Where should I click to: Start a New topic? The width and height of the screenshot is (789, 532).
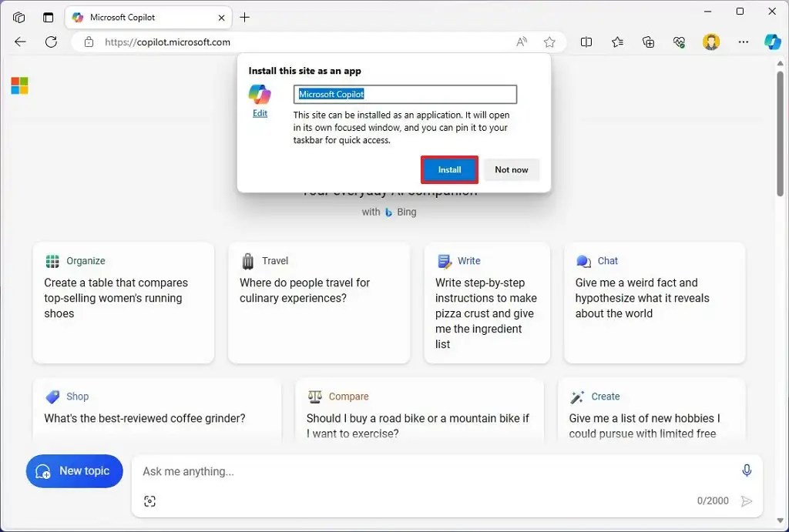75,471
